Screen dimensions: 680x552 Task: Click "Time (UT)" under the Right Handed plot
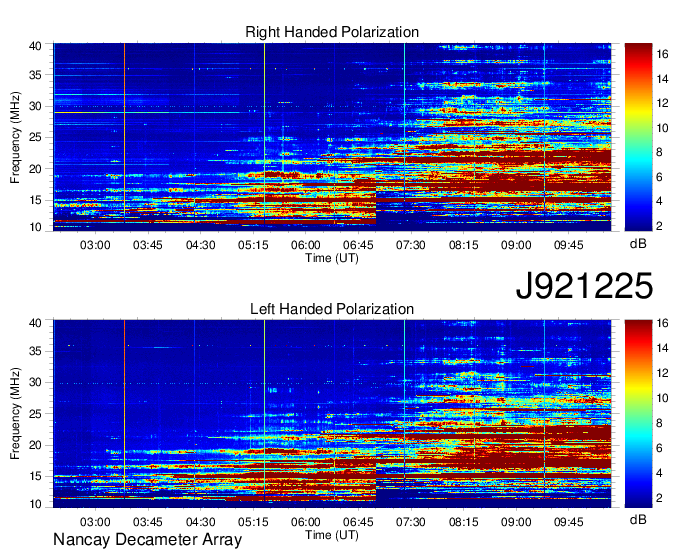(332, 258)
